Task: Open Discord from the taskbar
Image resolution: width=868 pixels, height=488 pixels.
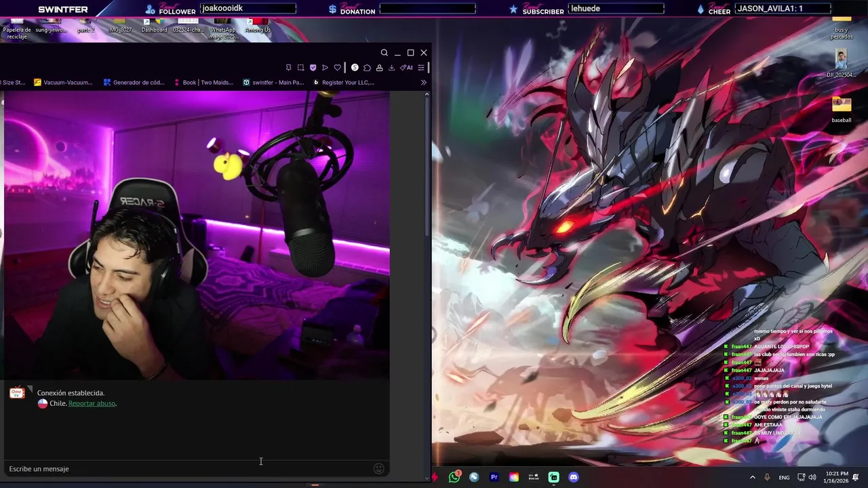Action: pos(574,477)
